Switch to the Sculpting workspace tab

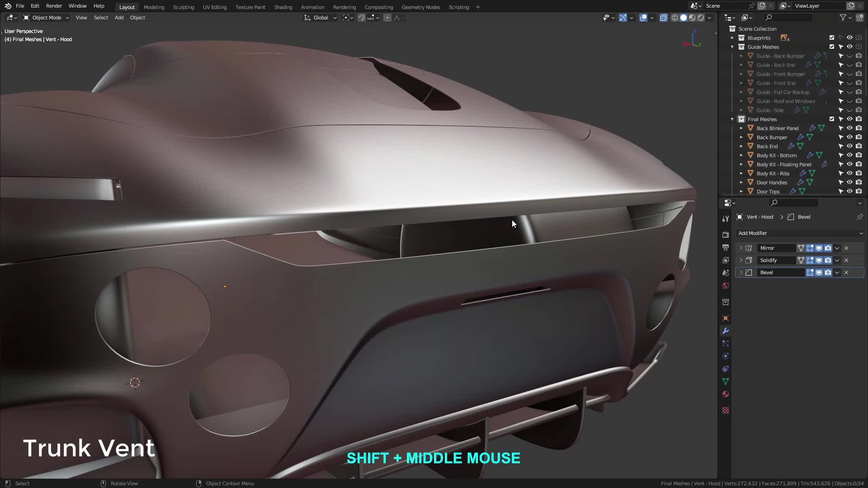[184, 7]
